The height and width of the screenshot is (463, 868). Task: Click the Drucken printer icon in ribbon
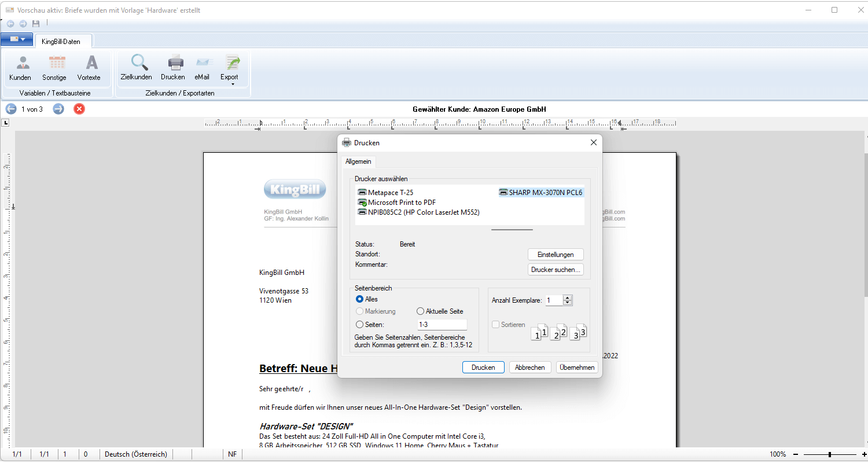[x=173, y=68]
